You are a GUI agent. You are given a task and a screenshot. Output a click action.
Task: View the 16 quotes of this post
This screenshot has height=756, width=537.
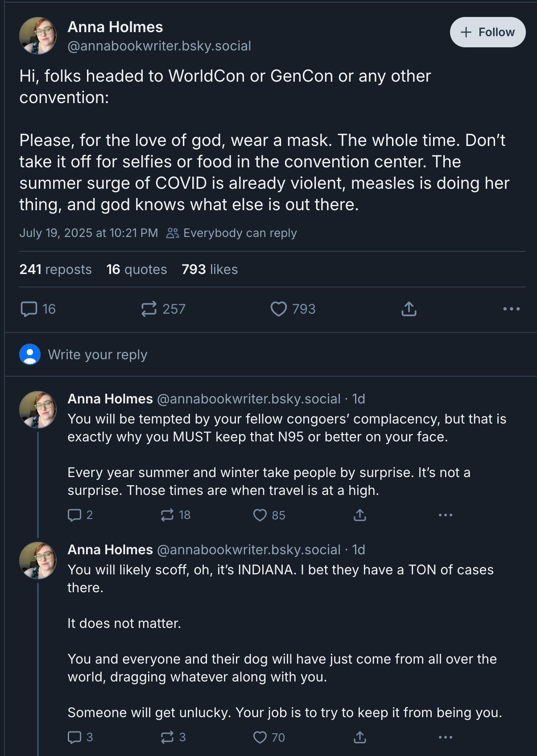136,270
